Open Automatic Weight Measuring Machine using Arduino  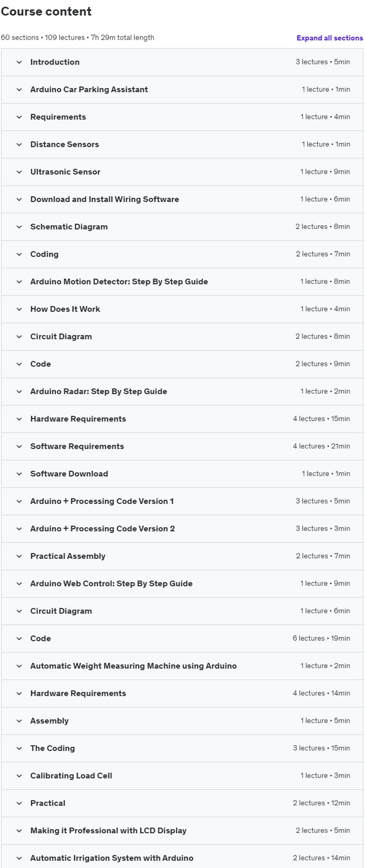pyautogui.click(x=133, y=666)
